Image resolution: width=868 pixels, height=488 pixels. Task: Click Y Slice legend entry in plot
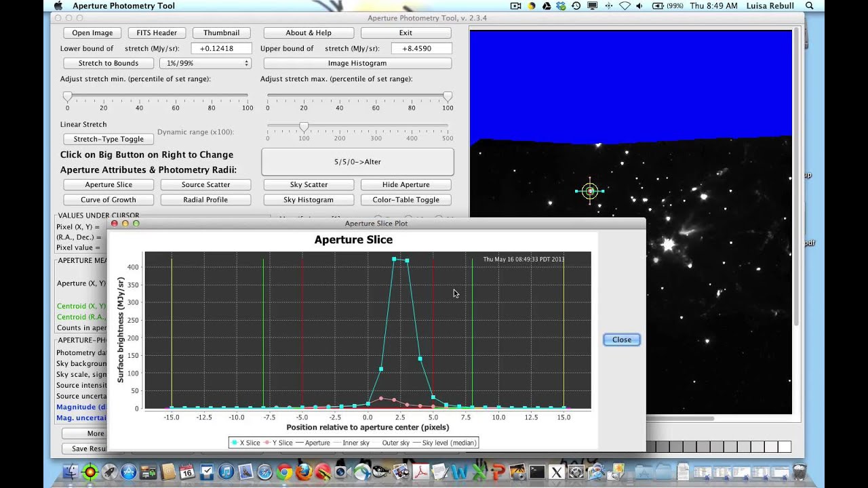(279, 443)
